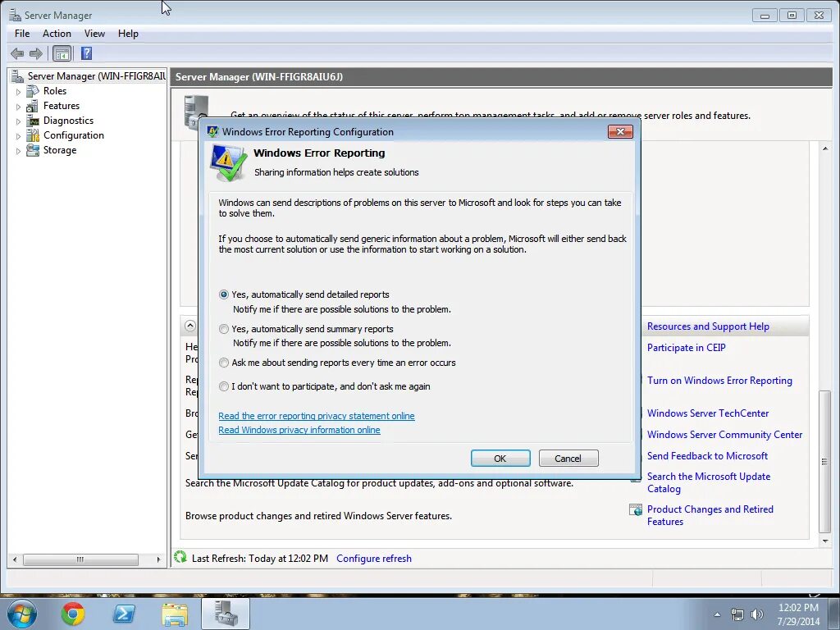
Task: Open 'Windows Server Community Center' link
Action: click(724, 435)
